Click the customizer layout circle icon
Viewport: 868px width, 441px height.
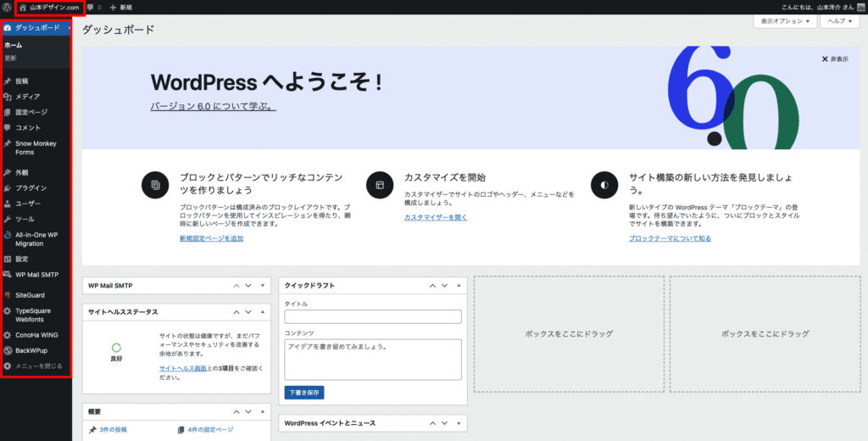[380, 185]
